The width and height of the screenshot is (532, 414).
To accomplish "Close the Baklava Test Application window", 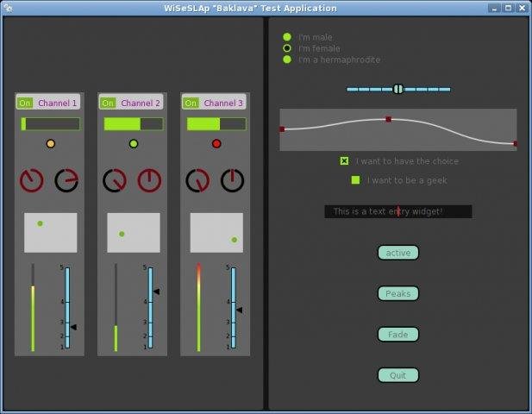I will tap(523, 8).
